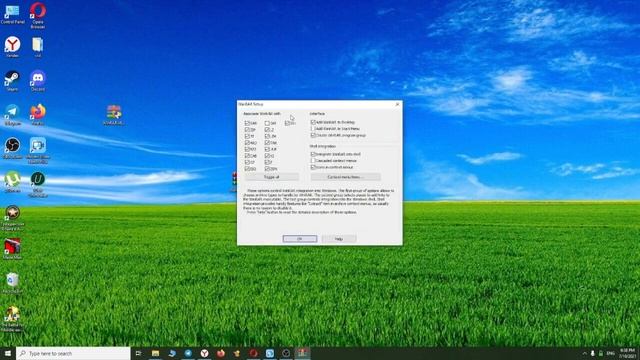640x360 pixels.
Task: Enable Add WinRAR to Start Menu option
Action: point(313,129)
